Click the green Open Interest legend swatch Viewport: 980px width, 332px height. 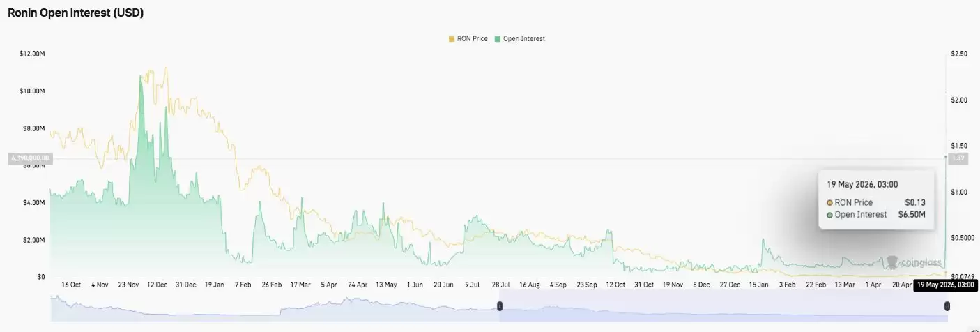pos(498,39)
